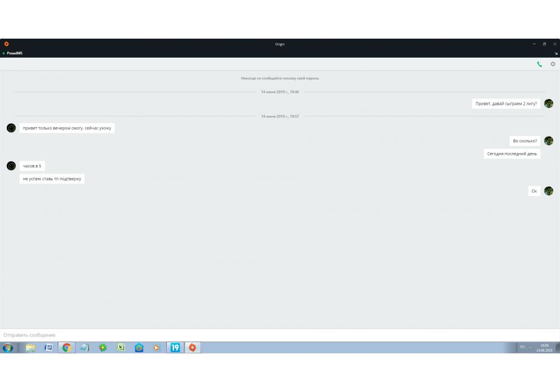
Task: Select message 'не успею ставь тп подтвержу'
Action: point(52,179)
